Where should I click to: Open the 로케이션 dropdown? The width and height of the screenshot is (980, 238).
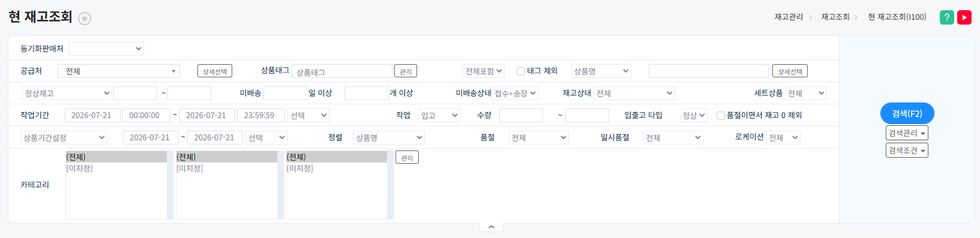(x=783, y=137)
